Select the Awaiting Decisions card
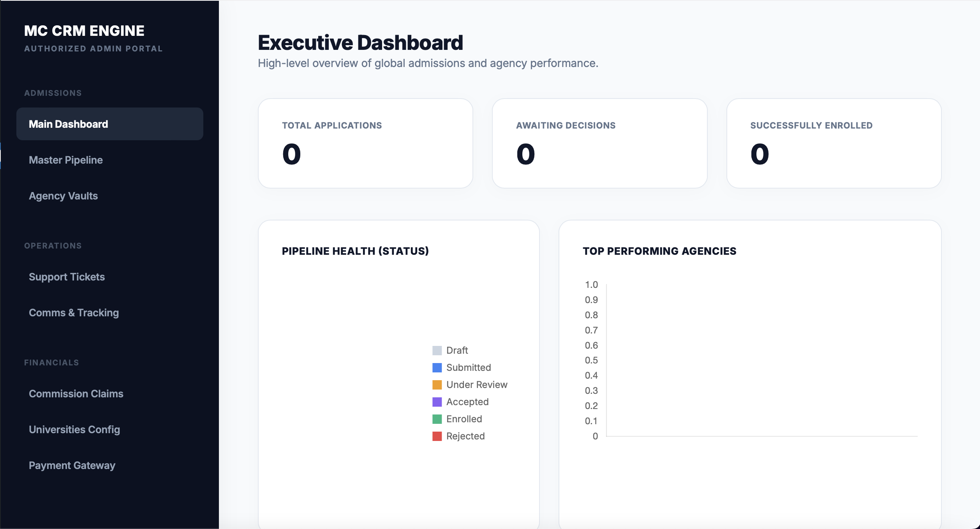 (x=599, y=143)
